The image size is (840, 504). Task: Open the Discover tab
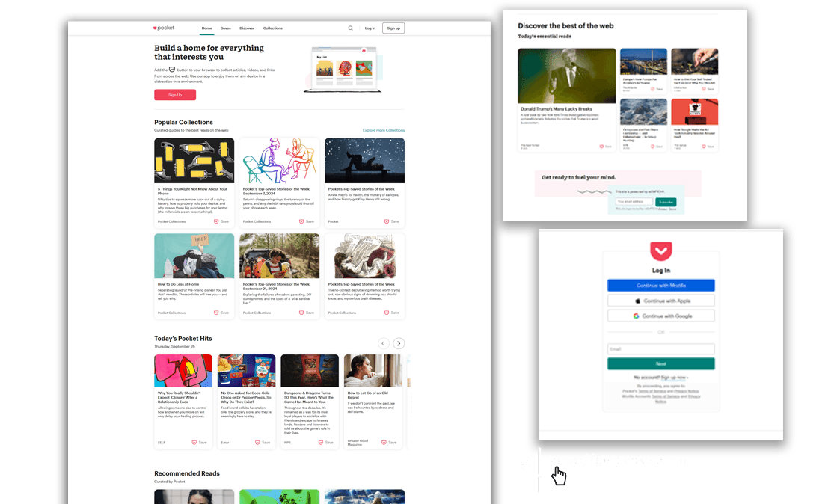[247, 28]
